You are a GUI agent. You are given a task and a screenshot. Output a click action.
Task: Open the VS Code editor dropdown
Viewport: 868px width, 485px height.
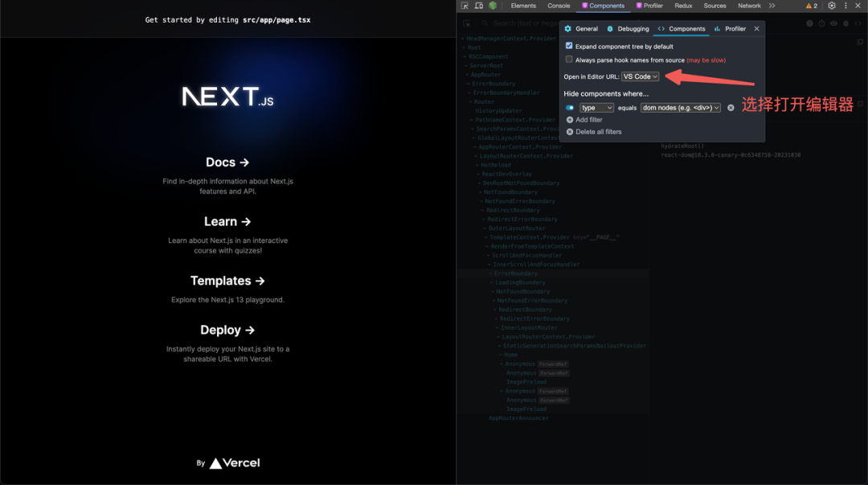pos(640,76)
